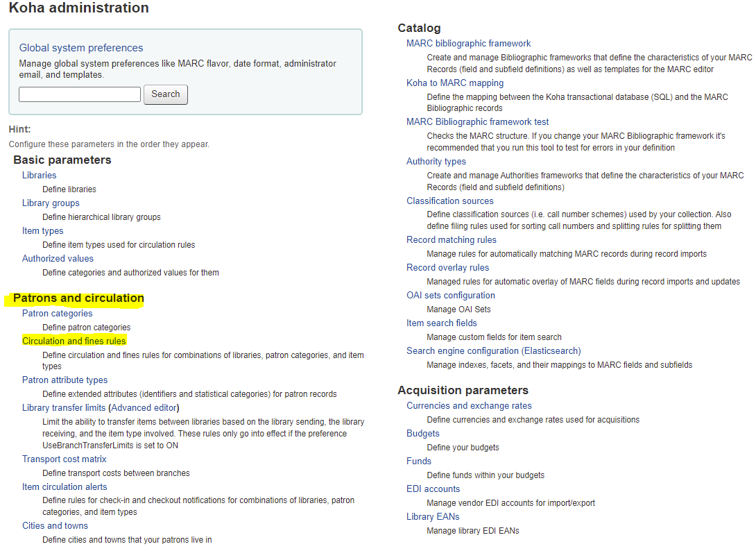Focus the system preferences search field
The height and width of the screenshot is (551, 756).
80,94
